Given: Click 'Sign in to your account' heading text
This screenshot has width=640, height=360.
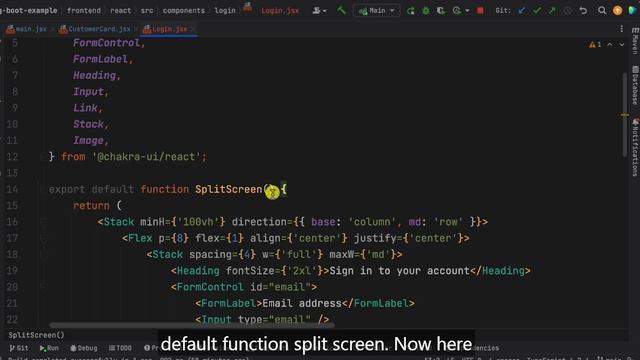Looking at the screenshot, I should coord(400,271).
